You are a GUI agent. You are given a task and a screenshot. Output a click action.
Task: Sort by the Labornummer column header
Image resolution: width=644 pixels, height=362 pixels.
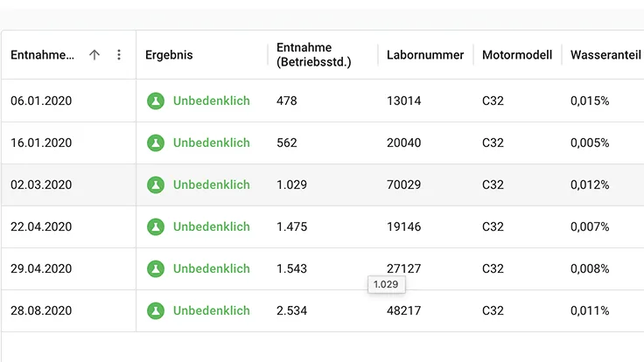(x=425, y=55)
